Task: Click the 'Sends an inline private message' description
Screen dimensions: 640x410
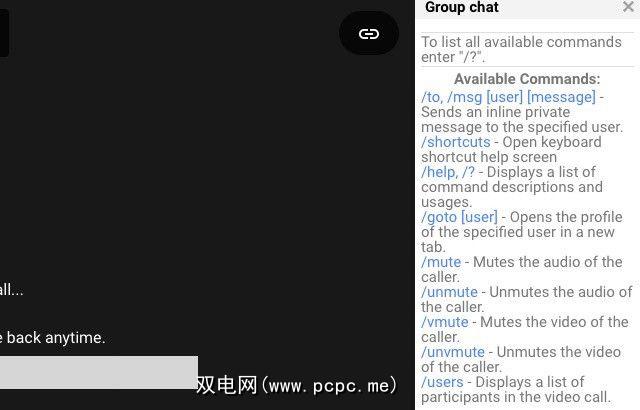Action: pyautogui.click(x=522, y=120)
